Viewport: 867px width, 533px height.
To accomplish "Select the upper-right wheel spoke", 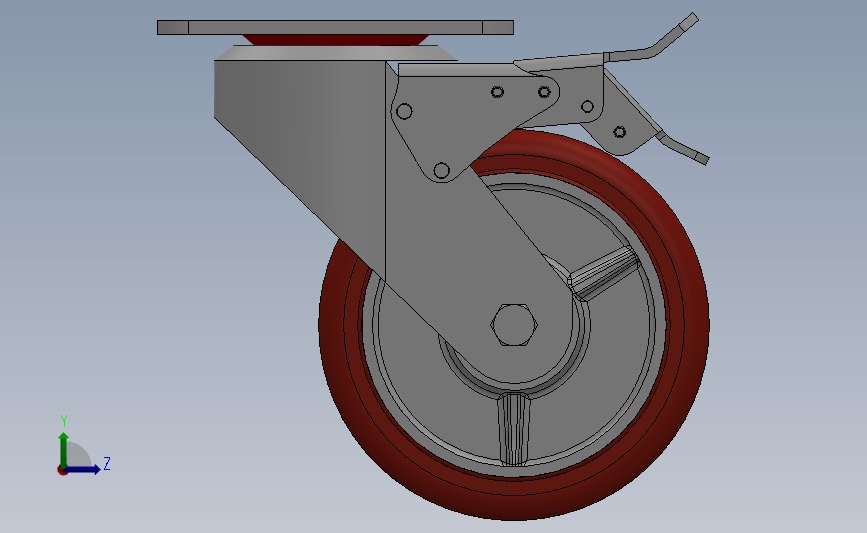I will 604,273.
